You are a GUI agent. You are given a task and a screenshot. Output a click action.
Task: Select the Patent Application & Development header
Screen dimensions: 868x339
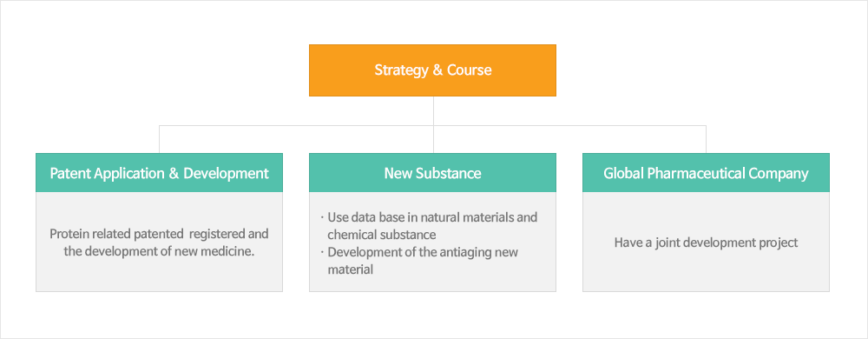pyautogui.click(x=160, y=173)
